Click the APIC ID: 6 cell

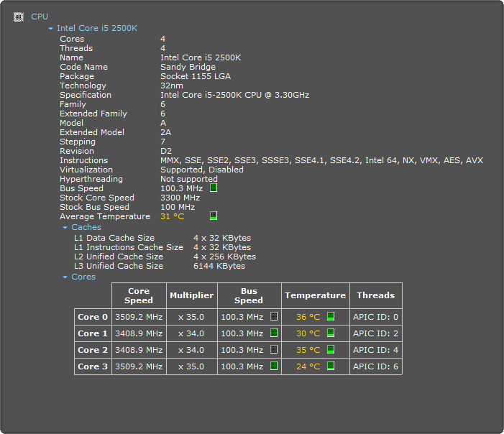pyautogui.click(x=376, y=366)
